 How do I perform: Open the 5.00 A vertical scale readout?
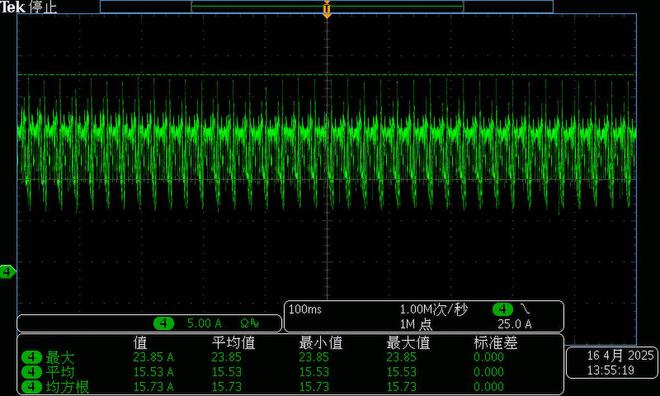[x=204, y=323]
